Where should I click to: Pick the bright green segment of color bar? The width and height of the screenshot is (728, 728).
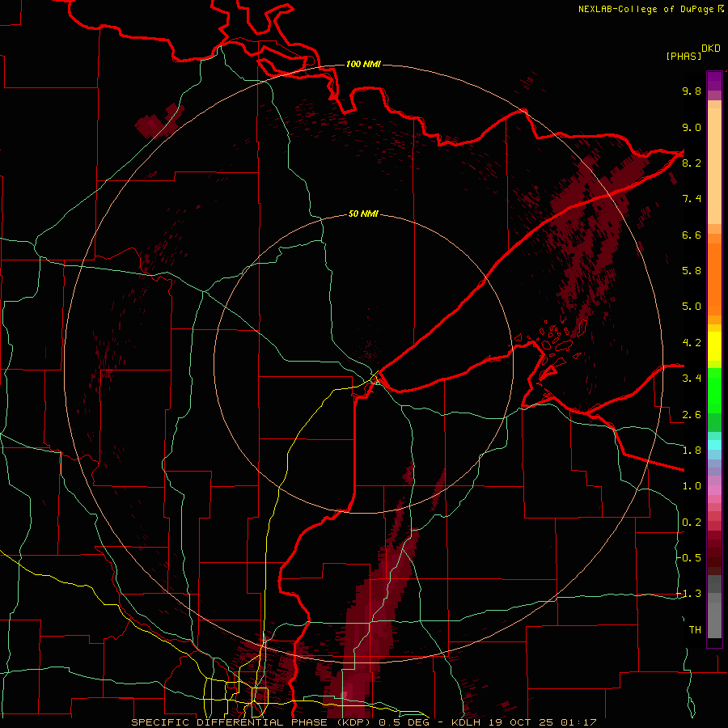pyautogui.click(x=714, y=389)
